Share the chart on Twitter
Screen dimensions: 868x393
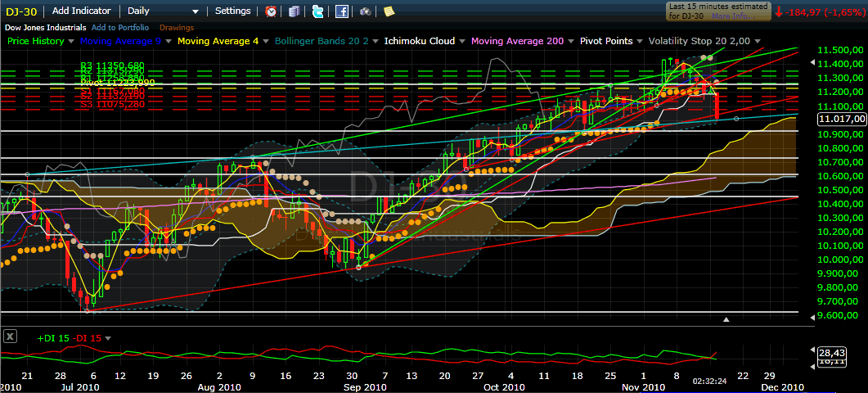coord(317,11)
